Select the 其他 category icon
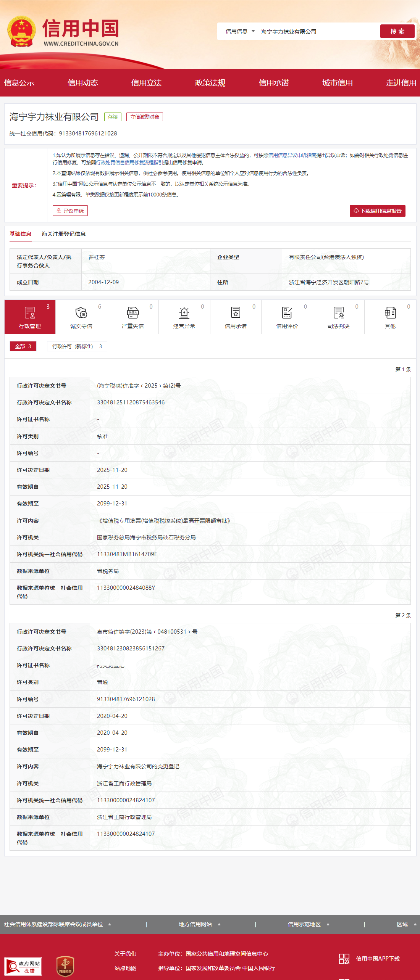This screenshot has height=980, width=420. (x=390, y=317)
